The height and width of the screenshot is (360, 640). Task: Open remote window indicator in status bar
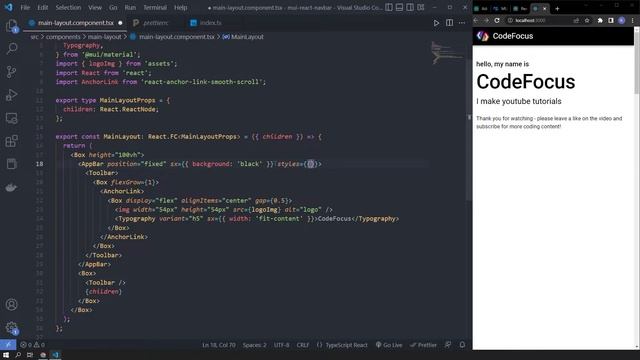click(8, 345)
